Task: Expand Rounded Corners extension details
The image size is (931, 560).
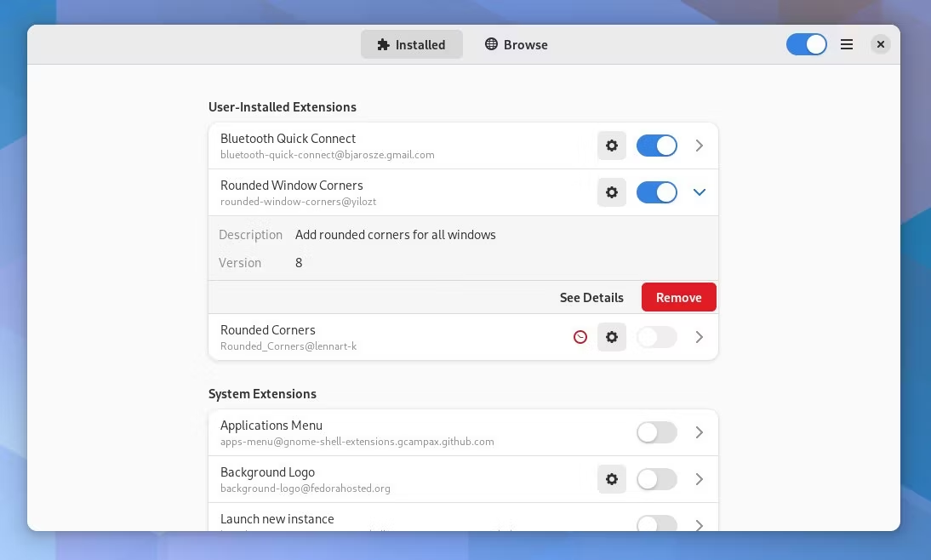Action: [700, 337]
